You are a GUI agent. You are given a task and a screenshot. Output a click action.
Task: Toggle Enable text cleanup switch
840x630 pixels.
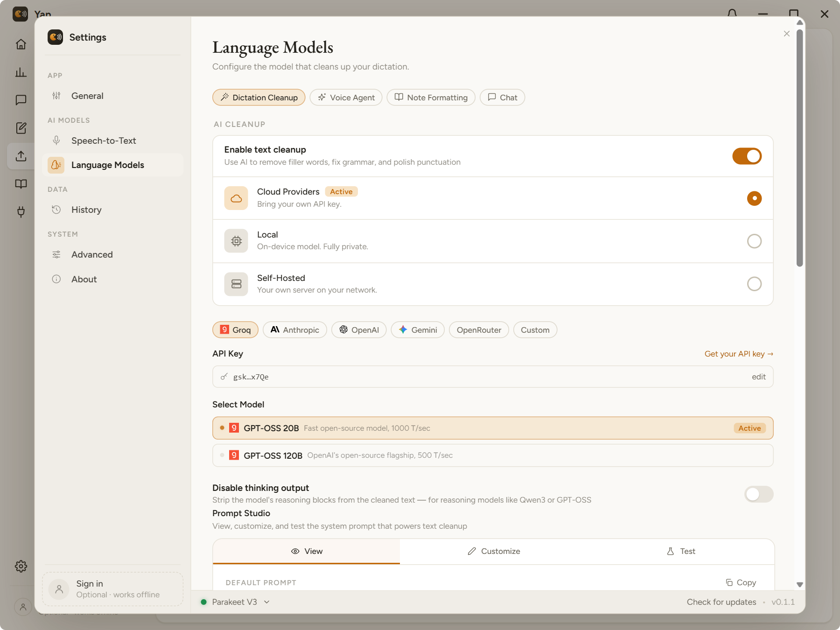[x=747, y=156]
